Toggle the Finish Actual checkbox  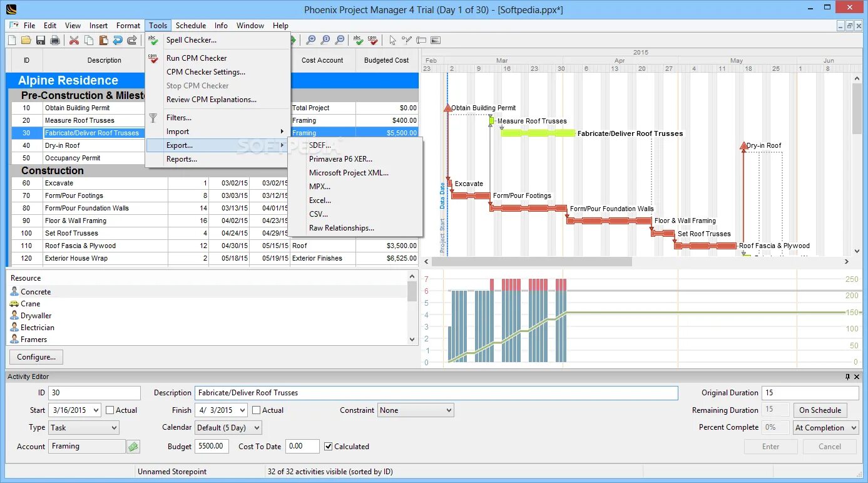pyautogui.click(x=257, y=410)
